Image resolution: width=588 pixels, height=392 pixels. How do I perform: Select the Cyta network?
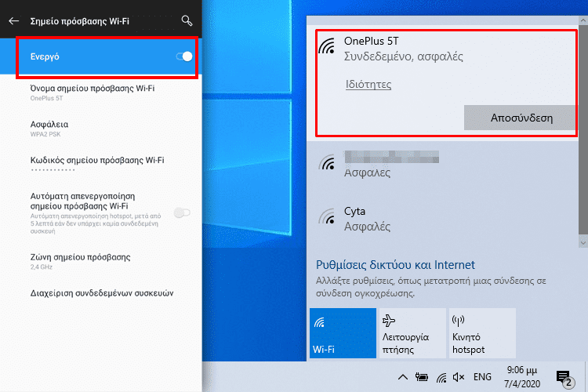coord(442,218)
